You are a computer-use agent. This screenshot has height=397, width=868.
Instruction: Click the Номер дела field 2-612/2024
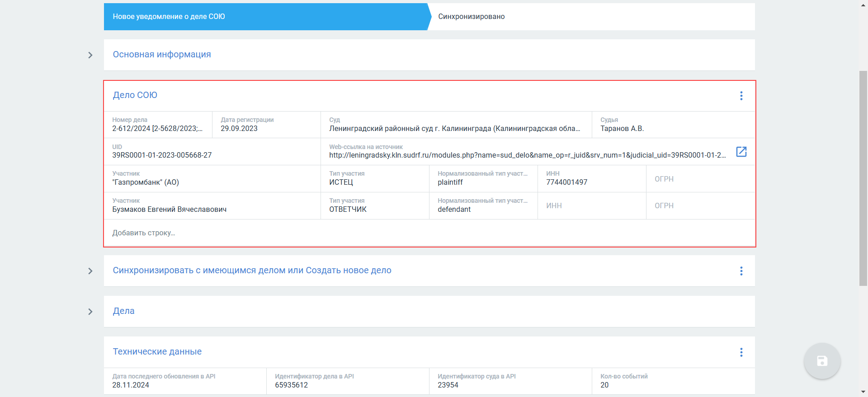click(158, 125)
